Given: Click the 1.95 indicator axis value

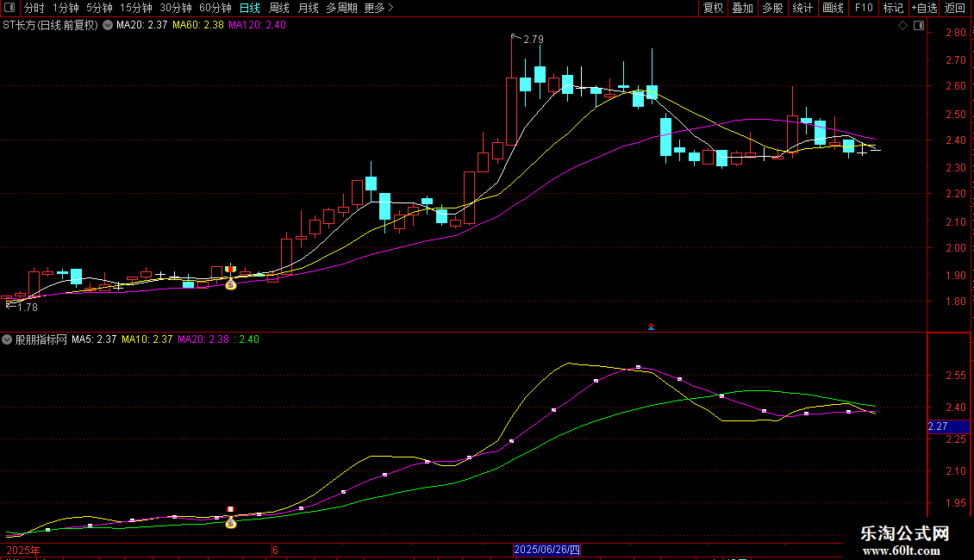Looking at the screenshot, I should pos(955,503).
